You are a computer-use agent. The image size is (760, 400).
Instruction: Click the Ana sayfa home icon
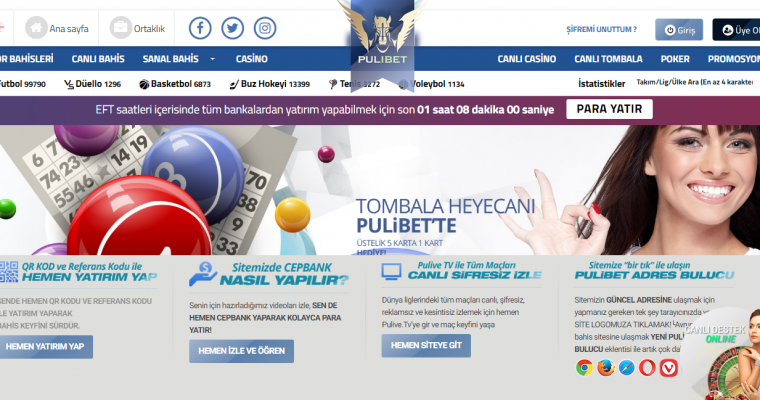coord(36,28)
